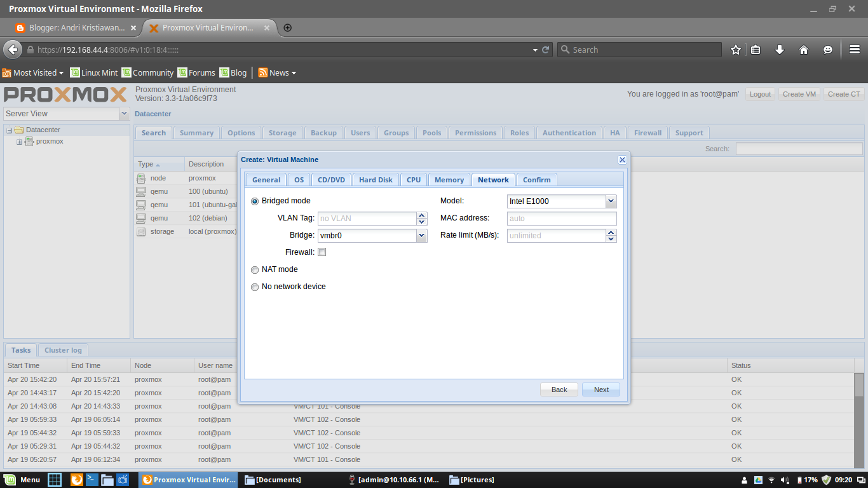Click the shield update manager tray icon

point(826,480)
